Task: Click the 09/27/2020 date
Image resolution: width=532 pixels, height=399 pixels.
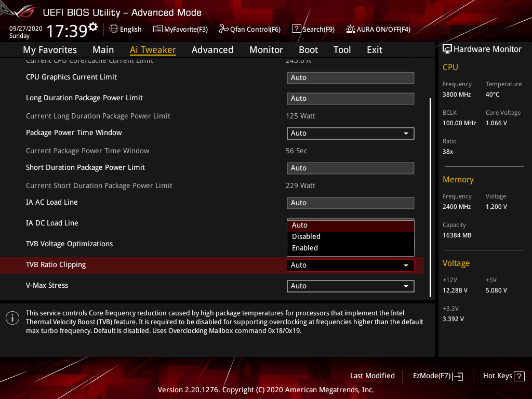Action: 26,29
